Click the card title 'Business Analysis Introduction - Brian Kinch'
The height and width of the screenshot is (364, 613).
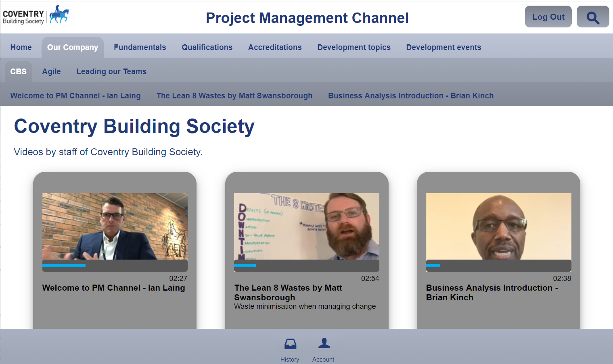492,293
